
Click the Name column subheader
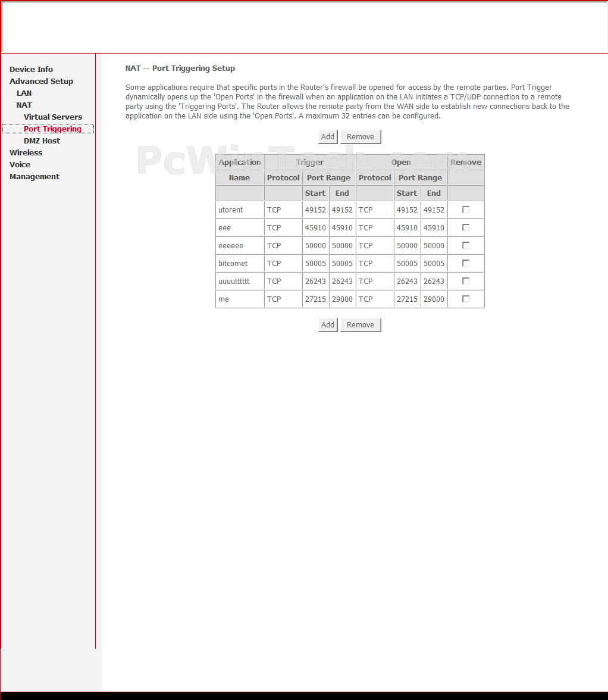(x=239, y=177)
